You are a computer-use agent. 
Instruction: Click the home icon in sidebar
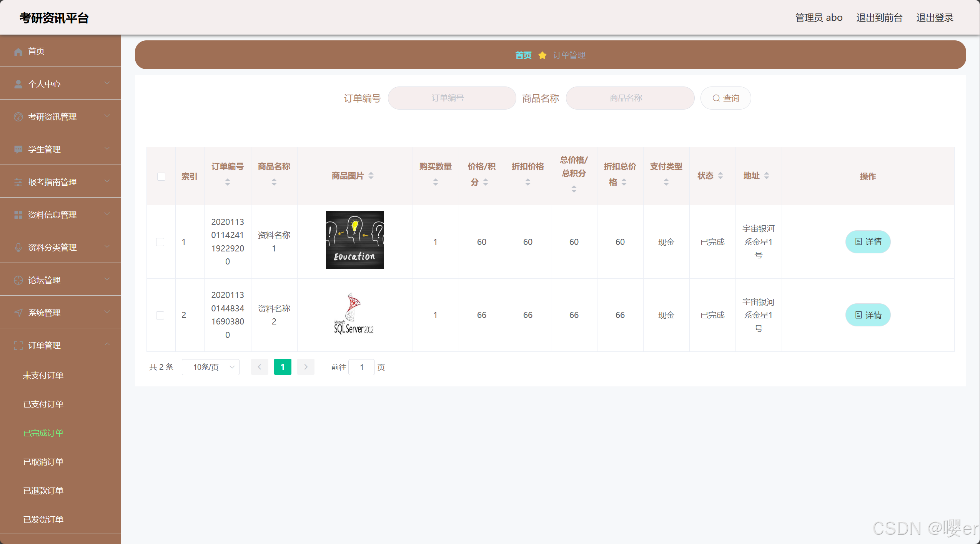click(18, 52)
